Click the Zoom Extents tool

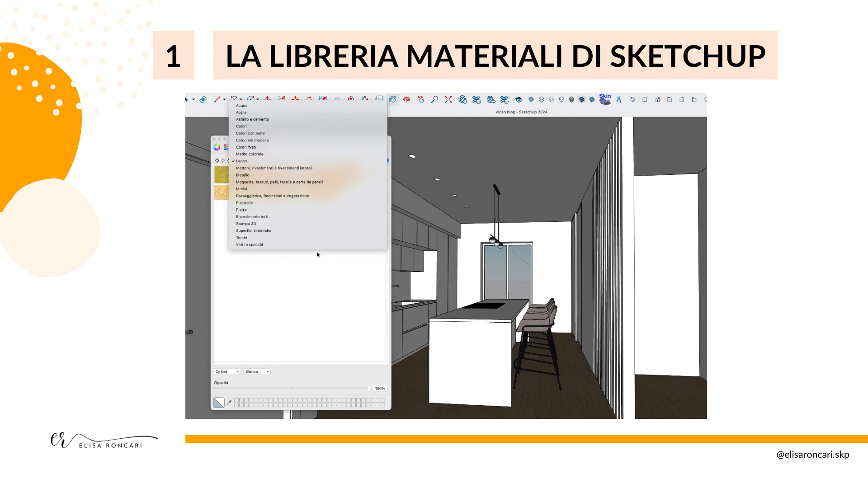point(448,99)
